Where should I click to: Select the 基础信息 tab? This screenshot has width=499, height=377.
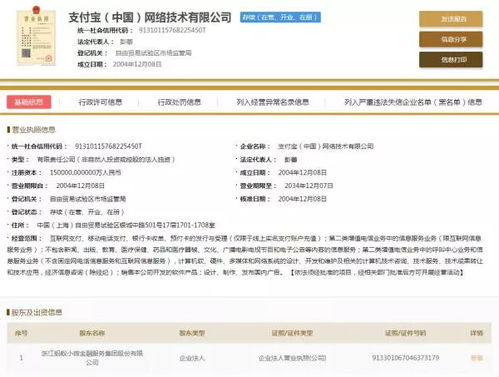point(29,102)
